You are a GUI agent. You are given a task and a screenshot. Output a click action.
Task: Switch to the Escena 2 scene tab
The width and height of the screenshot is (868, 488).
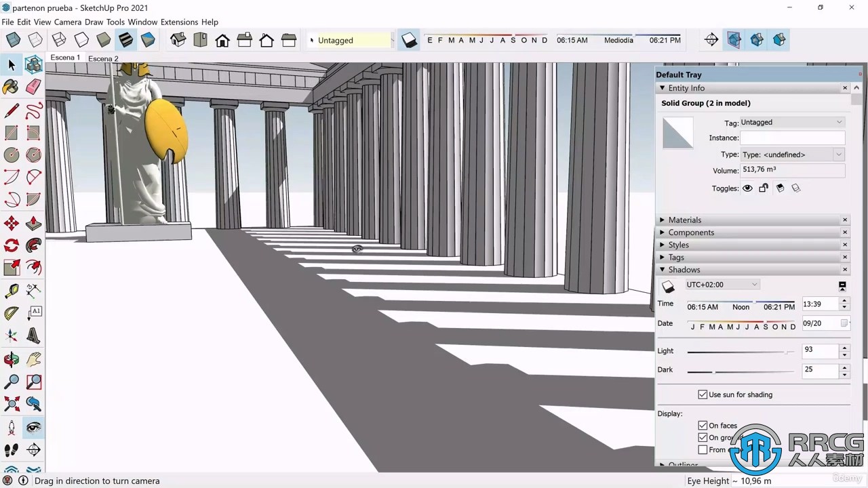(103, 58)
